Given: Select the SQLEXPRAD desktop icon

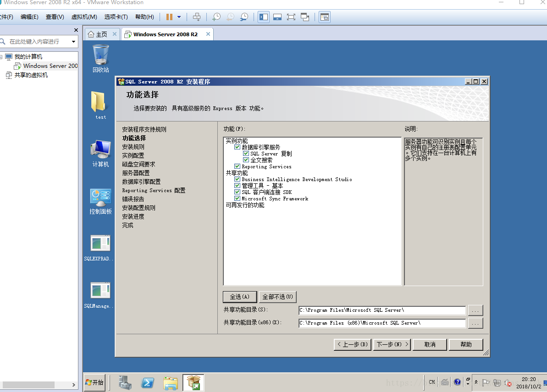Looking at the screenshot, I should pos(99,248).
